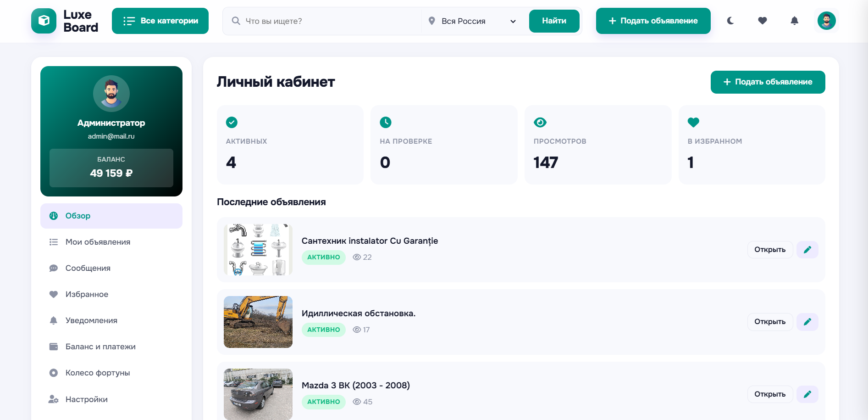
Task: Open notifications via the header bell icon
Action: pos(795,21)
